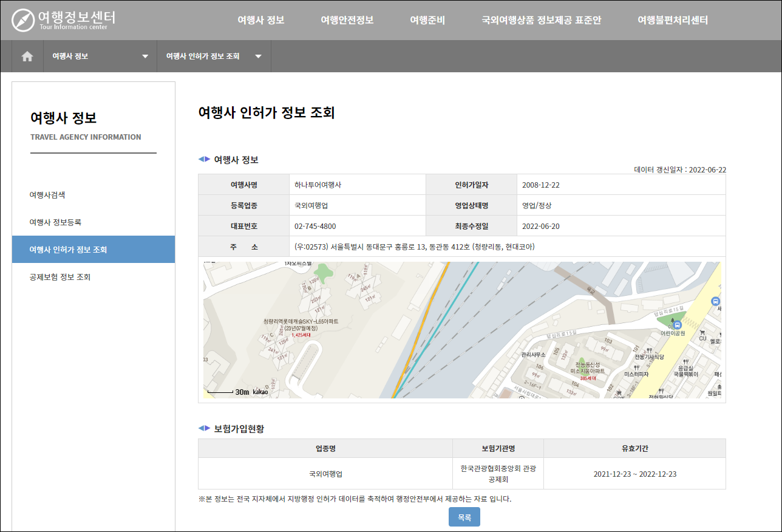Image resolution: width=782 pixels, height=532 pixels.
Task: Click the restaurant icon above 전농기사식당
Action: coord(650,350)
